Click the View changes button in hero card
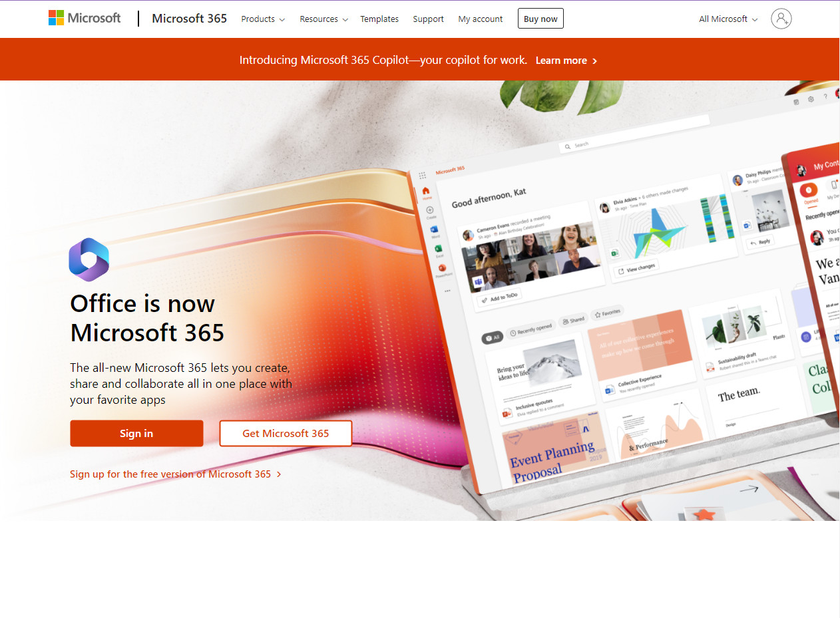Viewport: 840px width, 618px height. (636, 268)
